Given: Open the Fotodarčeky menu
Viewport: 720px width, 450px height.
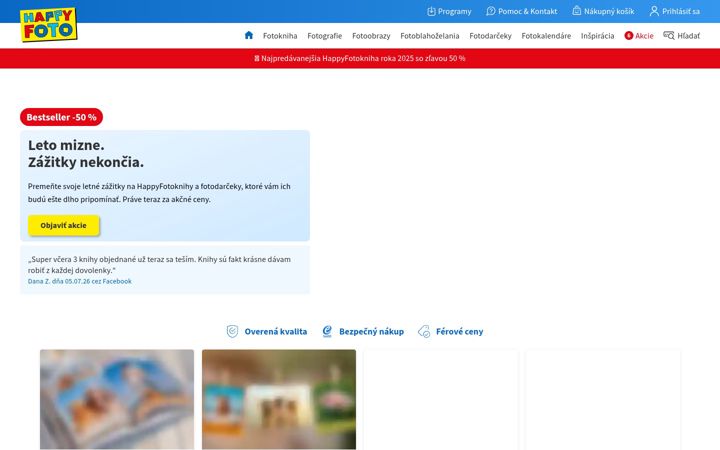Looking at the screenshot, I should (490, 36).
